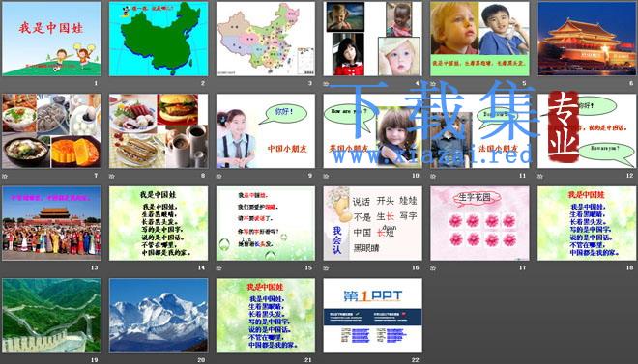The width and height of the screenshot is (638, 364).
Task: Click the animation star icon under slide 8
Action: (112, 176)
